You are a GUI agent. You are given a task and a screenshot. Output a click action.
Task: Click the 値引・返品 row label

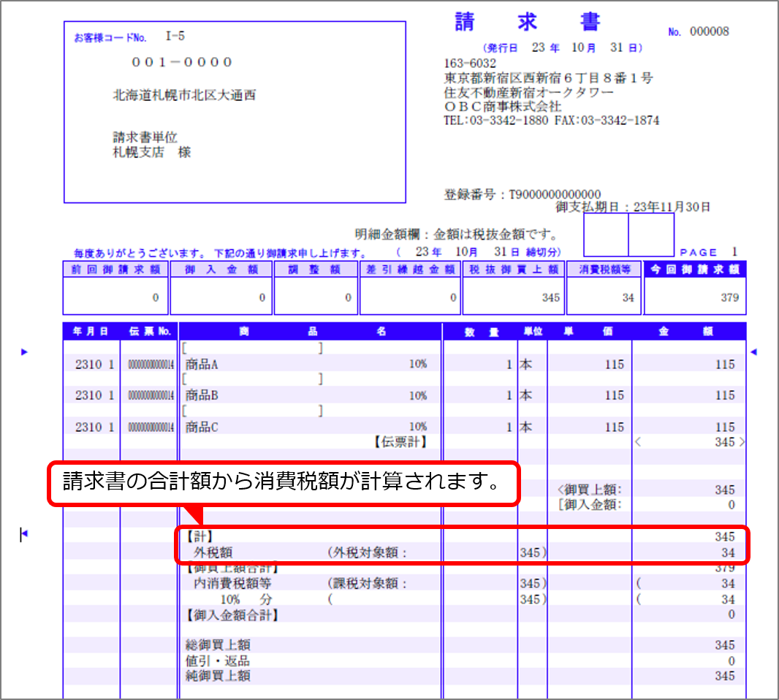[x=218, y=661]
